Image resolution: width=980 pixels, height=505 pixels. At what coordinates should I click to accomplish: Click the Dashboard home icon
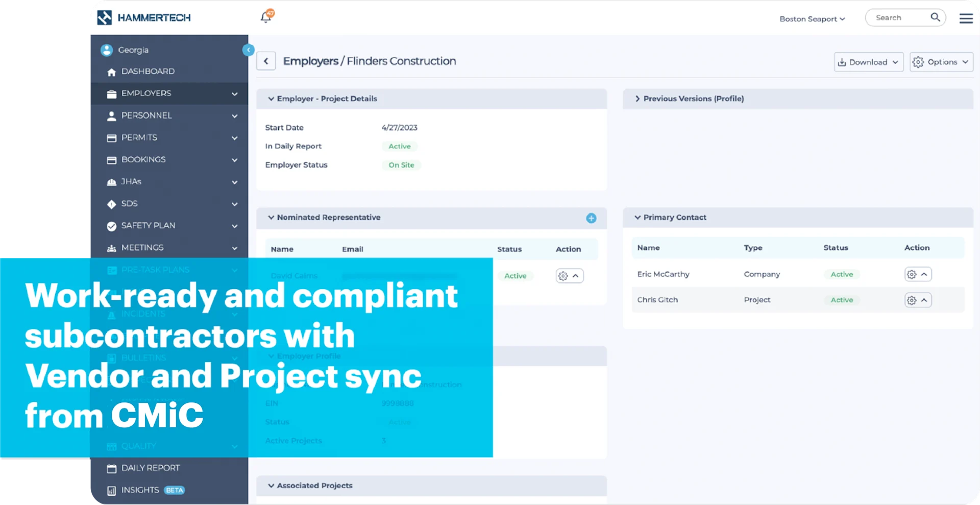pos(112,72)
